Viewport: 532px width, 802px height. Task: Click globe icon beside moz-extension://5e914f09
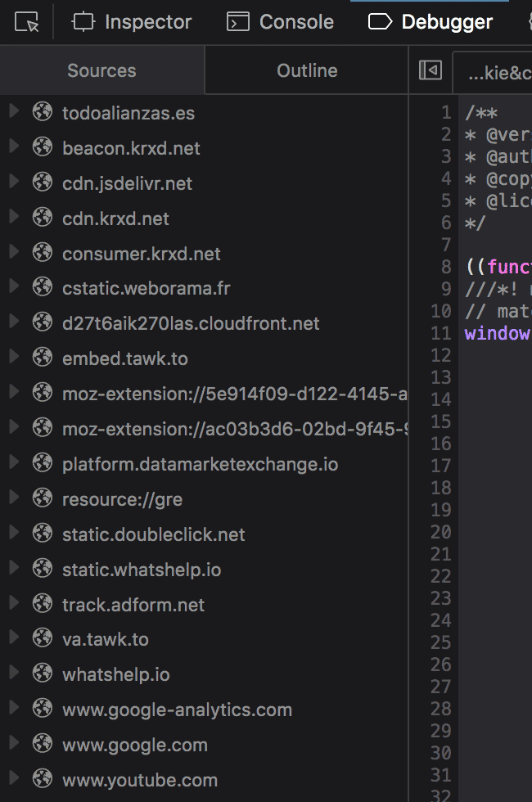coord(43,394)
